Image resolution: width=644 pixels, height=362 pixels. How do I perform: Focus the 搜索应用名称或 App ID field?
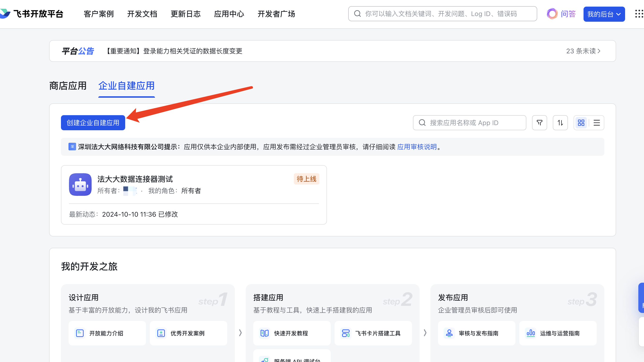coord(469,123)
